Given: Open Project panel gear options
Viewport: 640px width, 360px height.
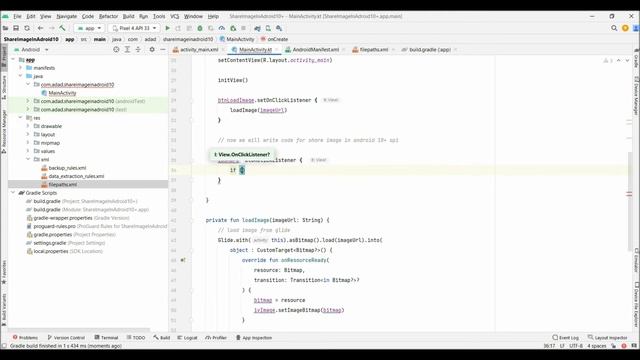Looking at the screenshot, I should tap(152, 49).
